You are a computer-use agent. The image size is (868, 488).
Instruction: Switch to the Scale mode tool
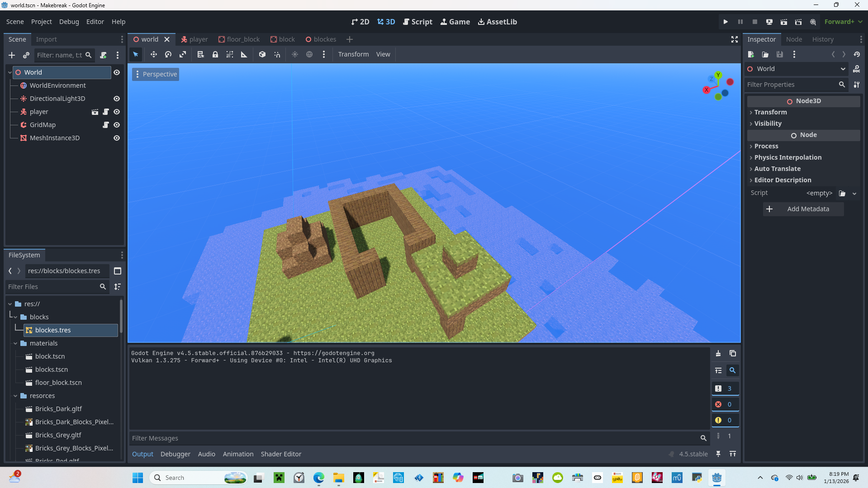183,54
